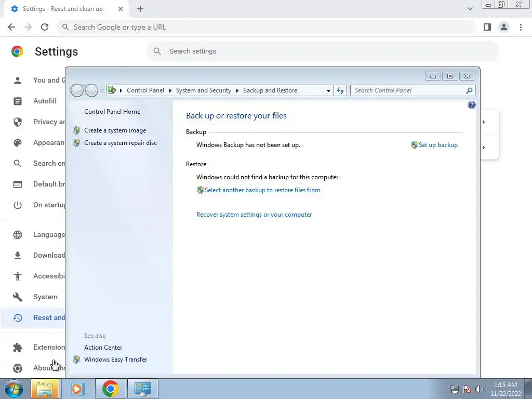Open the Backup and Restore breadcrumb
Image resolution: width=532 pixels, height=399 pixels.
[270, 90]
